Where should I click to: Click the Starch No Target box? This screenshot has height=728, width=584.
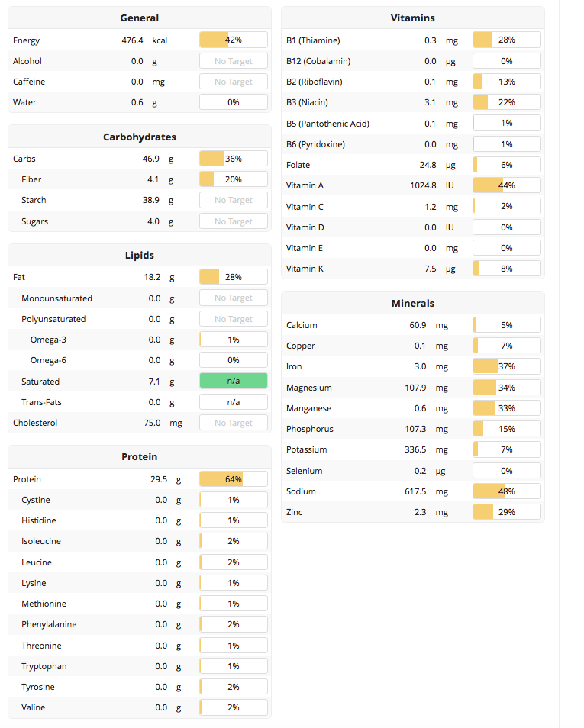pyautogui.click(x=234, y=200)
